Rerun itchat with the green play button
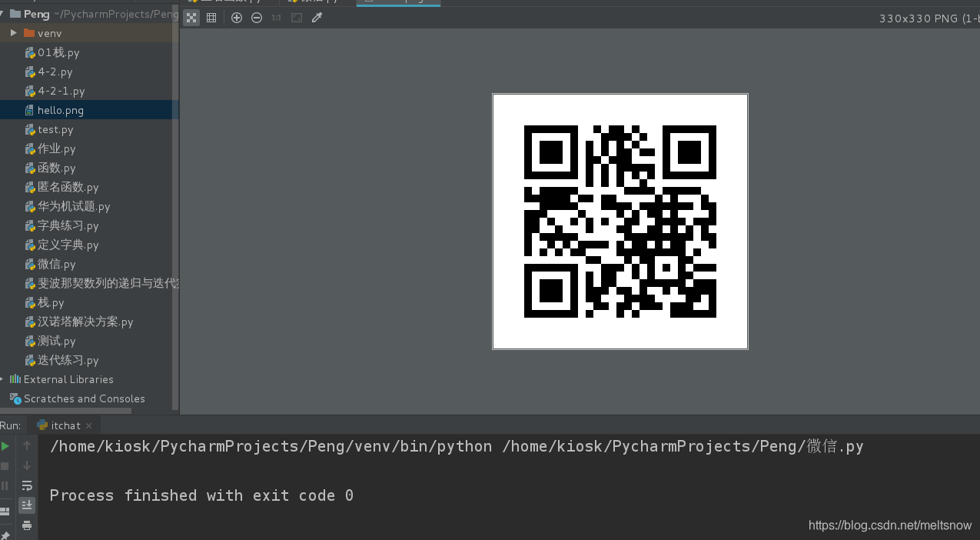This screenshot has height=540, width=980. click(5, 445)
